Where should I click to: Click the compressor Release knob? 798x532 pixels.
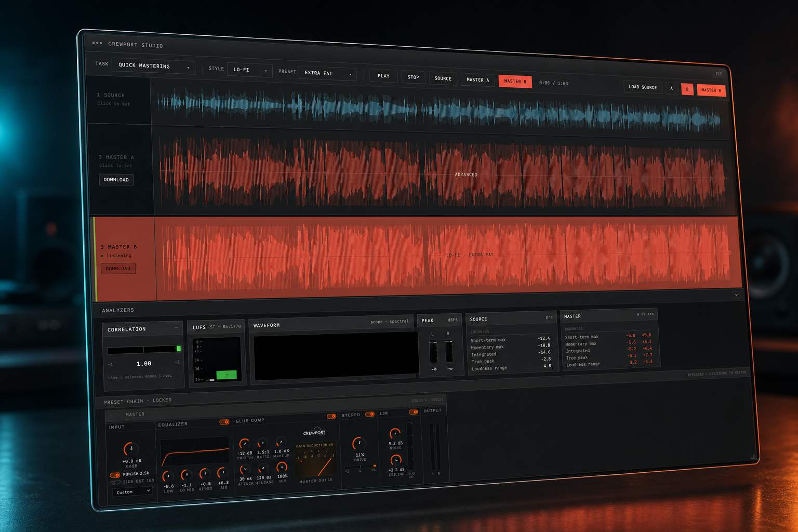coord(263,469)
